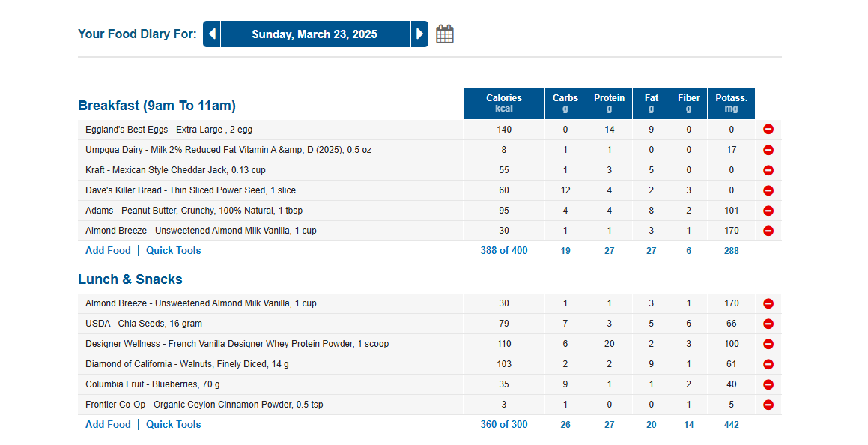868x445 pixels.
Task: Click the Calories kcal column header
Action: [504, 103]
